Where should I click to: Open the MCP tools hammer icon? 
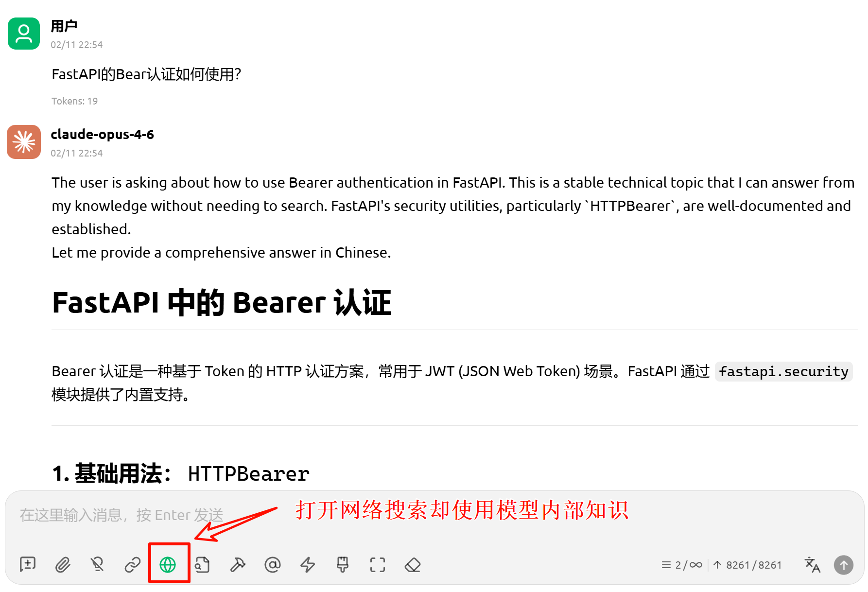tap(238, 565)
